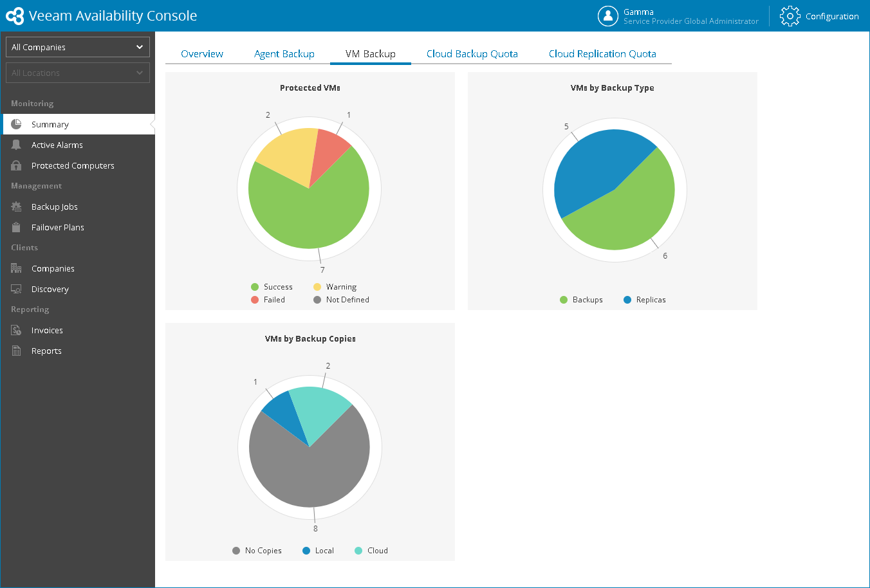Open the All Locations dropdown
This screenshot has width=870, height=588.
tap(78, 73)
